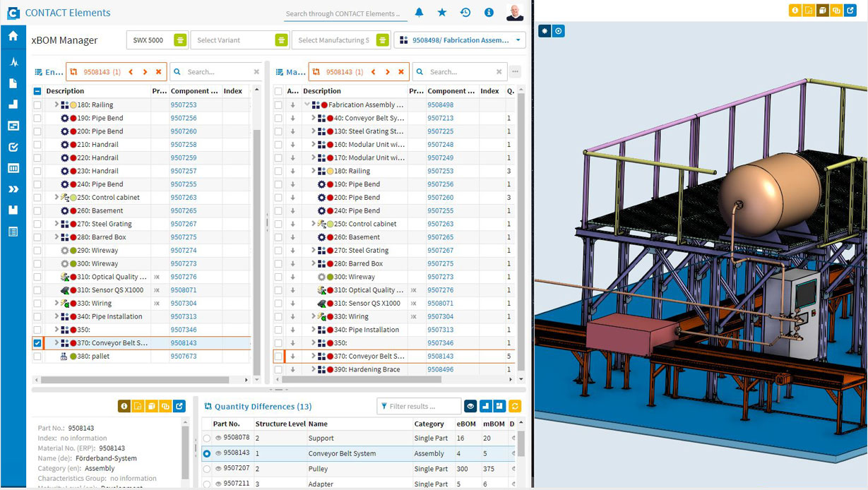Uncheck the 370: Conveyor Belt System checkbox
The height and width of the screenshot is (490, 868).
tap(37, 343)
